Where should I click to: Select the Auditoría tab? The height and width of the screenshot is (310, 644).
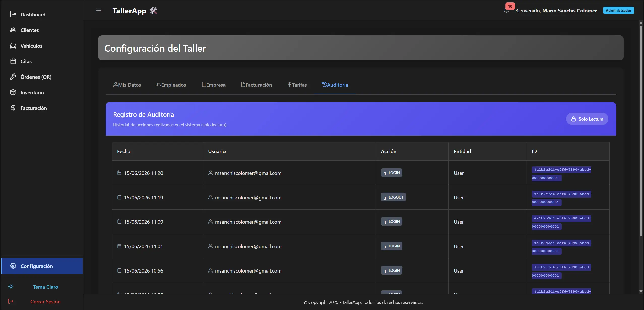tap(335, 85)
